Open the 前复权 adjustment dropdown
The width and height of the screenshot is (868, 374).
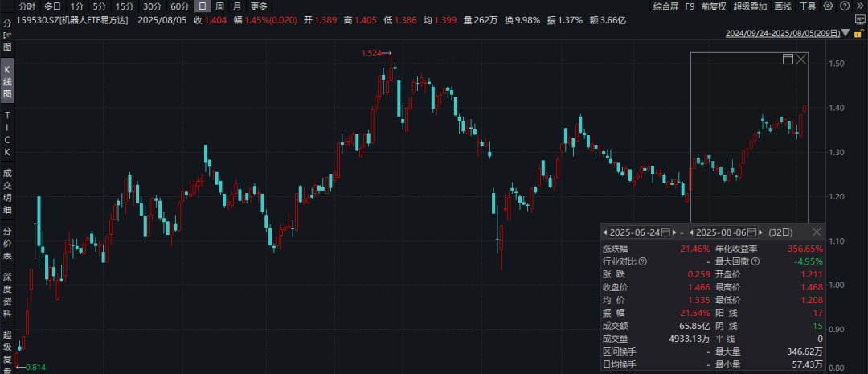click(x=714, y=6)
